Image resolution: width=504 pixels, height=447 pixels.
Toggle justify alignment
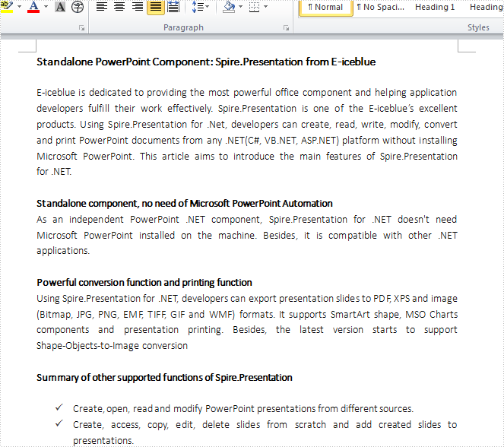[156, 7]
